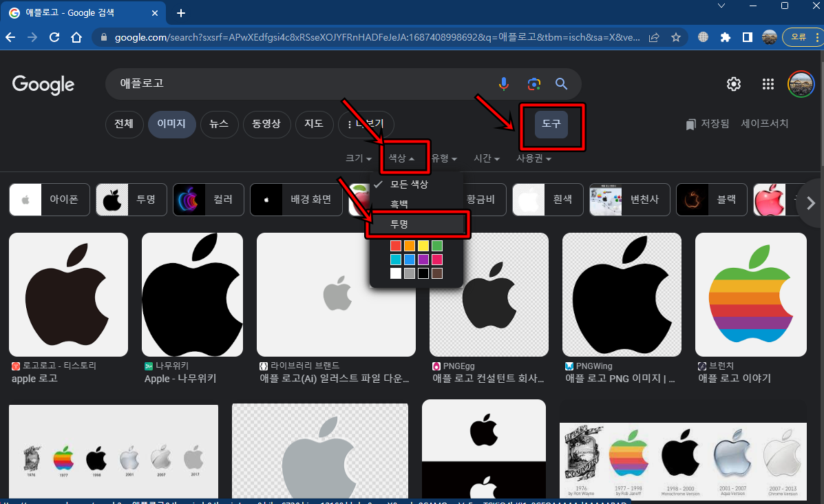Open 라이브러리 브랜드 source link
The height and width of the screenshot is (504, 824).
299,366
